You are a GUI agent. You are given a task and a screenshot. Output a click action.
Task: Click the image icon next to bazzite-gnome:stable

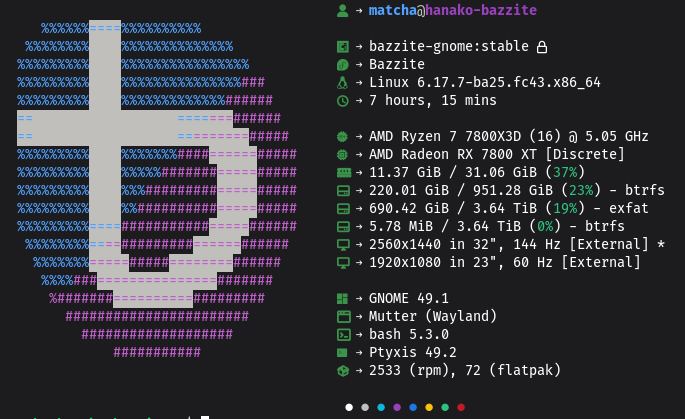342,47
